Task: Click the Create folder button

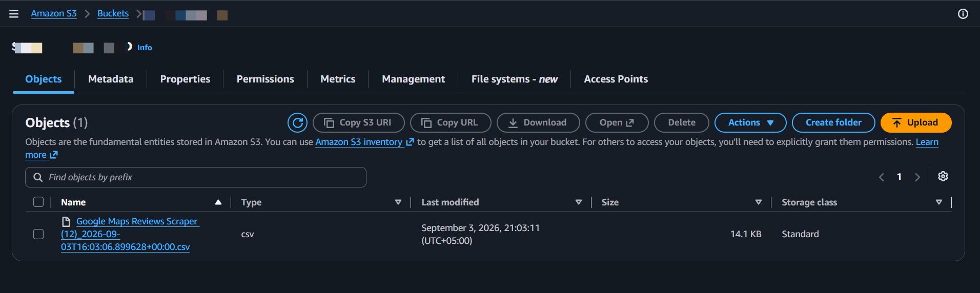Action: pos(833,122)
